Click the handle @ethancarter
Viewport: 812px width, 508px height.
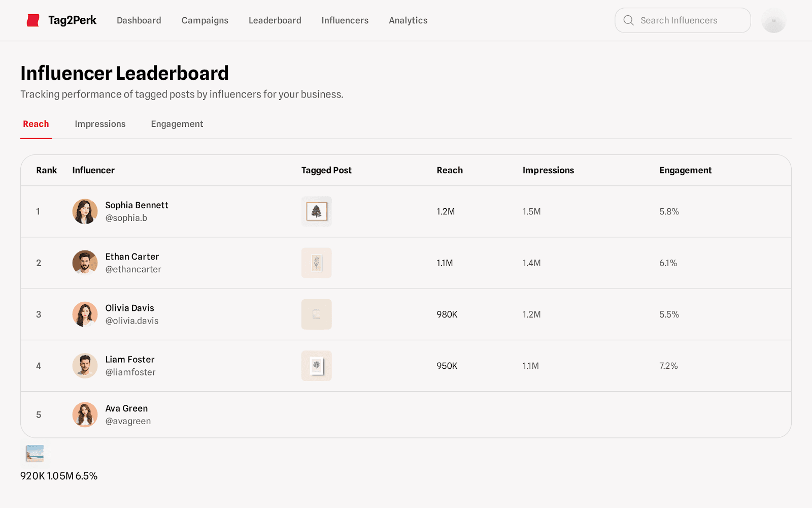click(133, 269)
